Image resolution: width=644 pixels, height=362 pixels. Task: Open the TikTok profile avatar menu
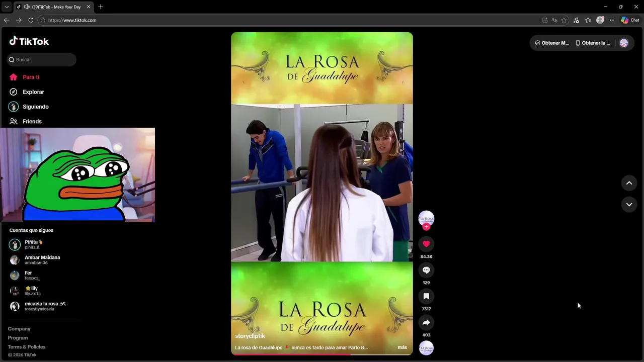tap(624, 43)
